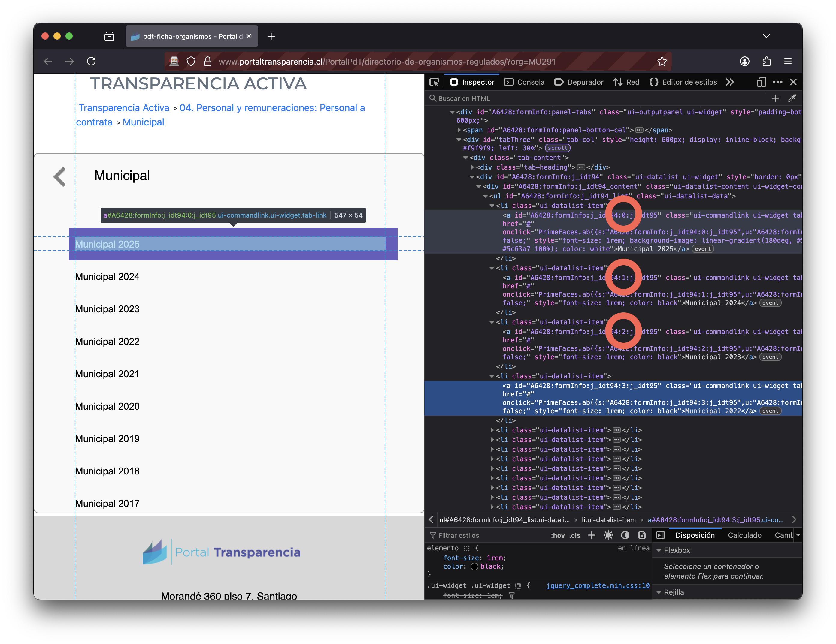Collapse the Rejilla section

659,592
